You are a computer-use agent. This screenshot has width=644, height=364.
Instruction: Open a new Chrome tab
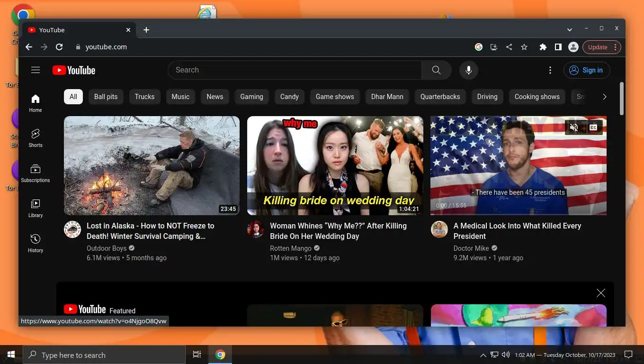tap(146, 30)
